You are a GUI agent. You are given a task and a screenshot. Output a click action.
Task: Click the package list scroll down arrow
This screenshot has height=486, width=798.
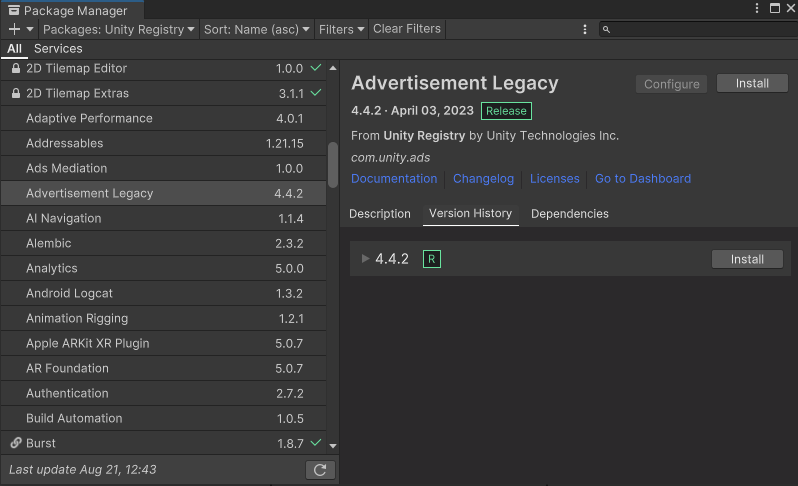point(333,446)
